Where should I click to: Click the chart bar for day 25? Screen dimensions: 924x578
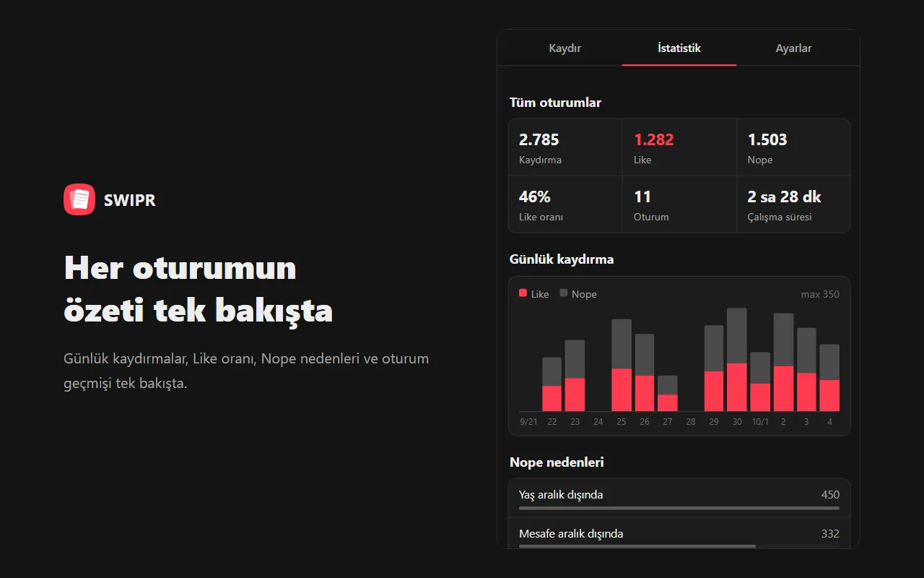pyautogui.click(x=622, y=366)
